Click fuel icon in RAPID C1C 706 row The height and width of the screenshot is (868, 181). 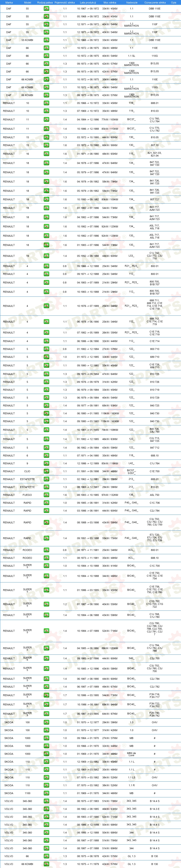[46, 503]
